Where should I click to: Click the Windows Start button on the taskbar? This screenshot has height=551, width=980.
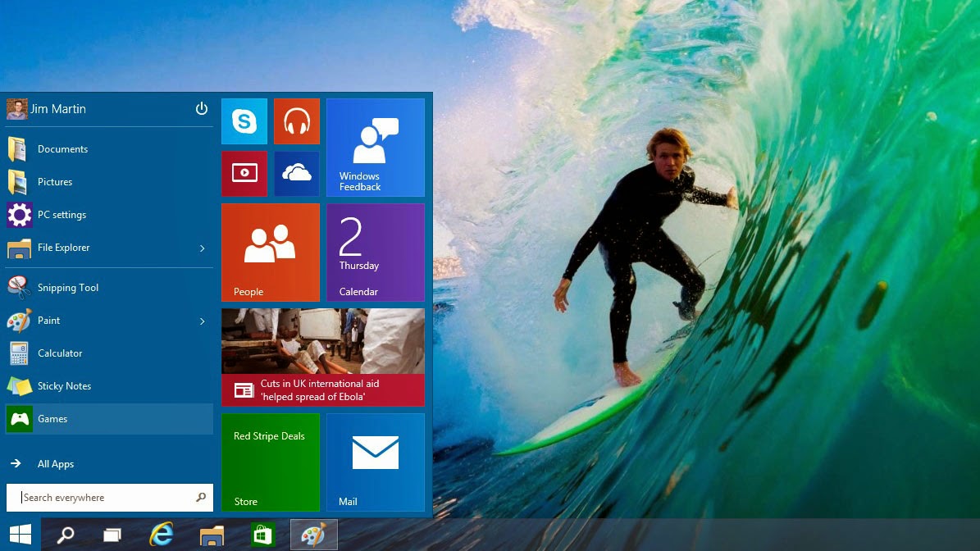[x=21, y=535]
